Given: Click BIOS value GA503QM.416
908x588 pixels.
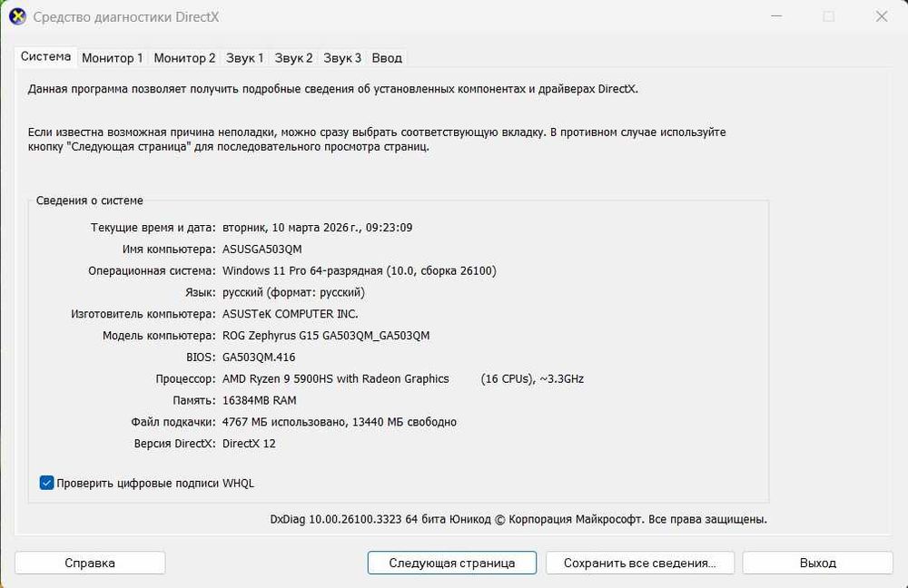Looking at the screenshot, I should 259,358.
